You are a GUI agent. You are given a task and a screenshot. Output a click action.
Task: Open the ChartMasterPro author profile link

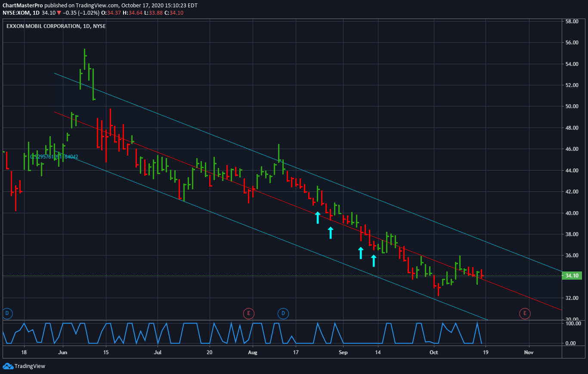[22, 5]
